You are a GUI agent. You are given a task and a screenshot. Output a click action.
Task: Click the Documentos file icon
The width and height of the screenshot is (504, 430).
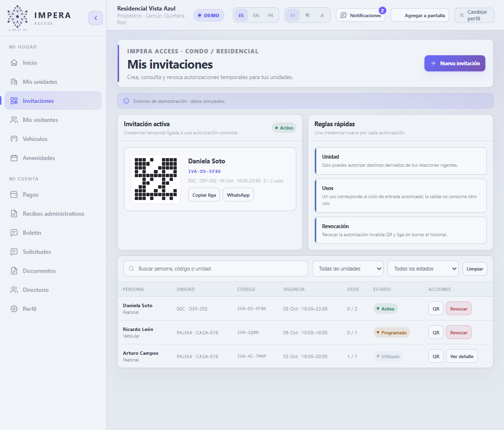point(14,270)
